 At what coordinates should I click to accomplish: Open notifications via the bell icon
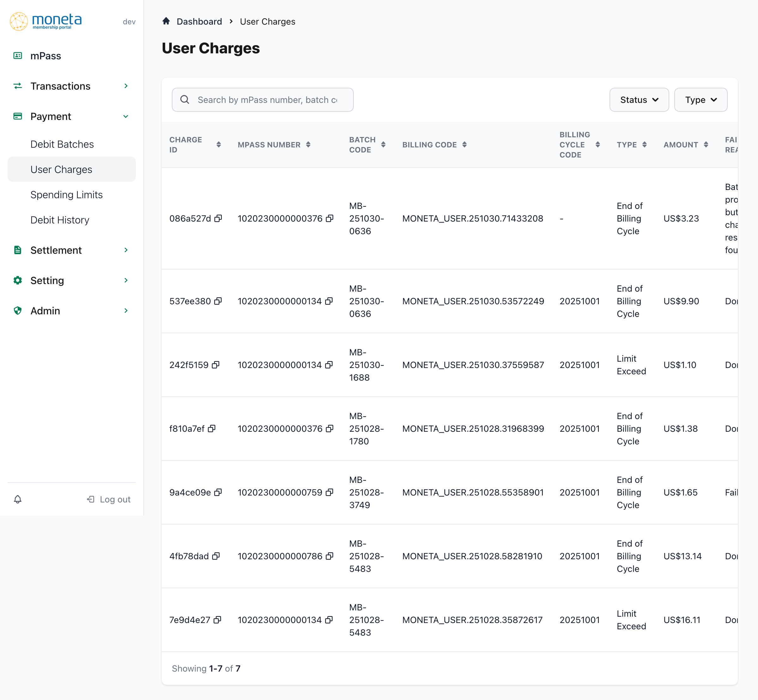click(17, 499)
